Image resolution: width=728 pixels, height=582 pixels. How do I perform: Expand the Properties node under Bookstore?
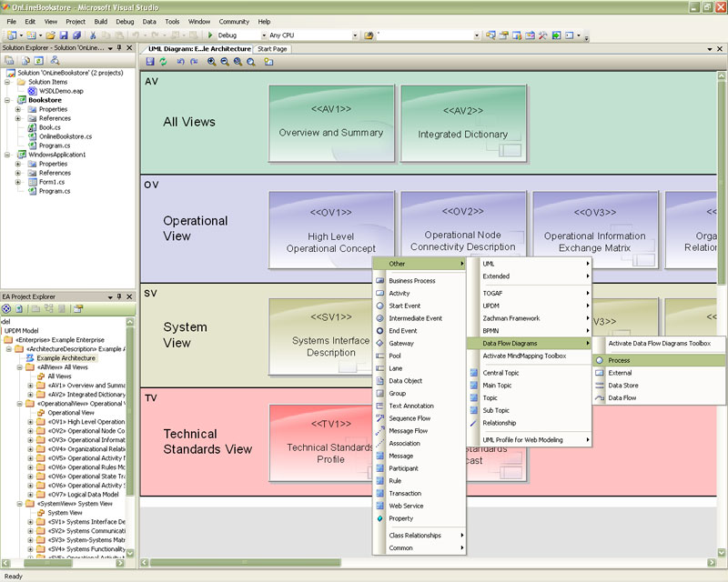click(18, 109)
